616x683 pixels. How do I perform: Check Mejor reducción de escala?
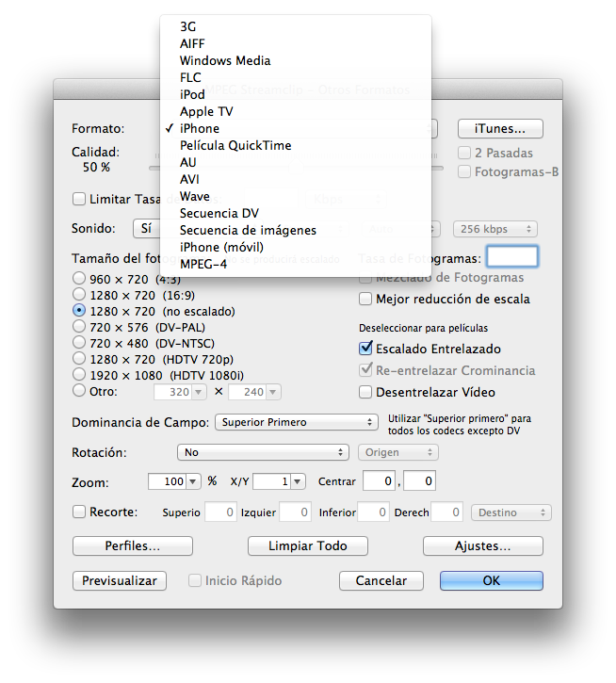pyautogui.click(x=366, y=299)
